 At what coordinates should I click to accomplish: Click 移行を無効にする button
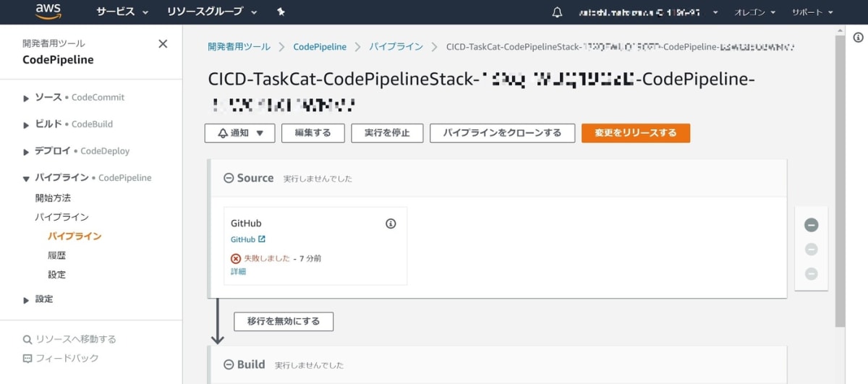point(284,321)
